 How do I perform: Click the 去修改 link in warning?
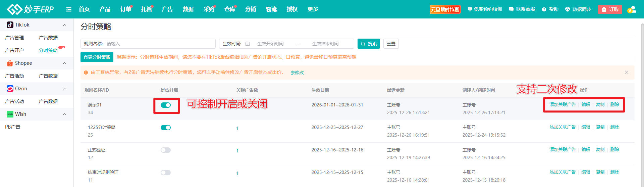[x=297, y=73]
